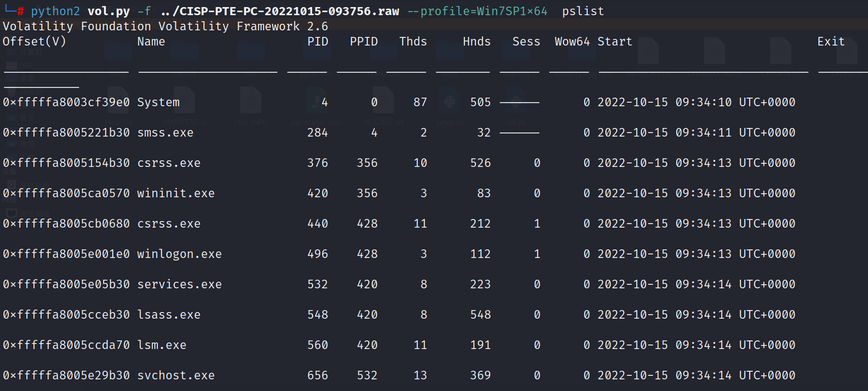The width and height of the screenshot is (868, 391).
Task: Click the lsm.exe process name
Action: tap(162, 345)
